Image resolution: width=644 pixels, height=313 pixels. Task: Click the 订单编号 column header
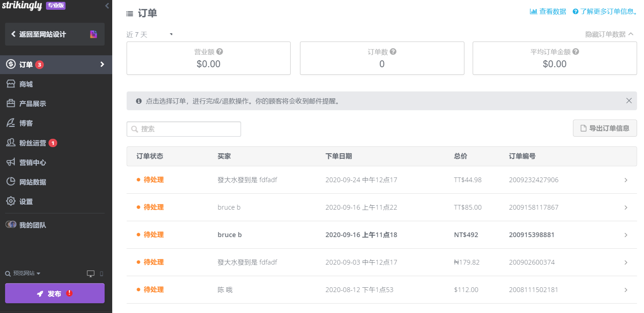point(522,156)
